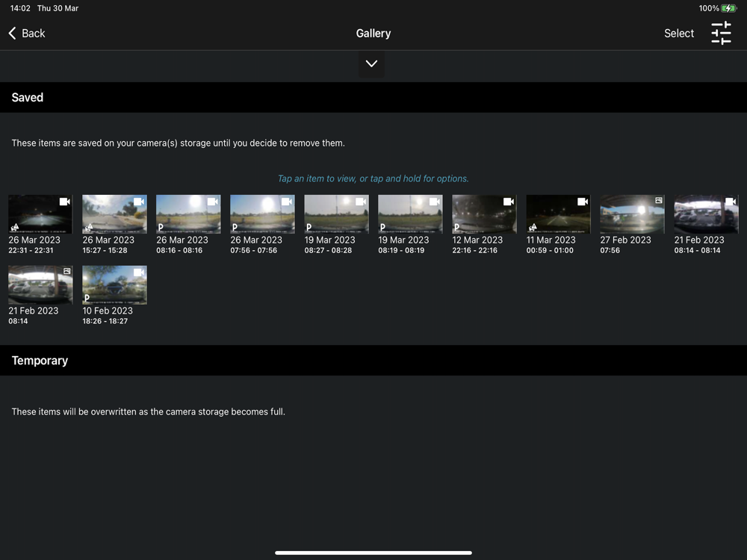Image resolution: width=747 pixels, height=560 pixels.
Task: Click the Temporary section header
Action: 373,361
